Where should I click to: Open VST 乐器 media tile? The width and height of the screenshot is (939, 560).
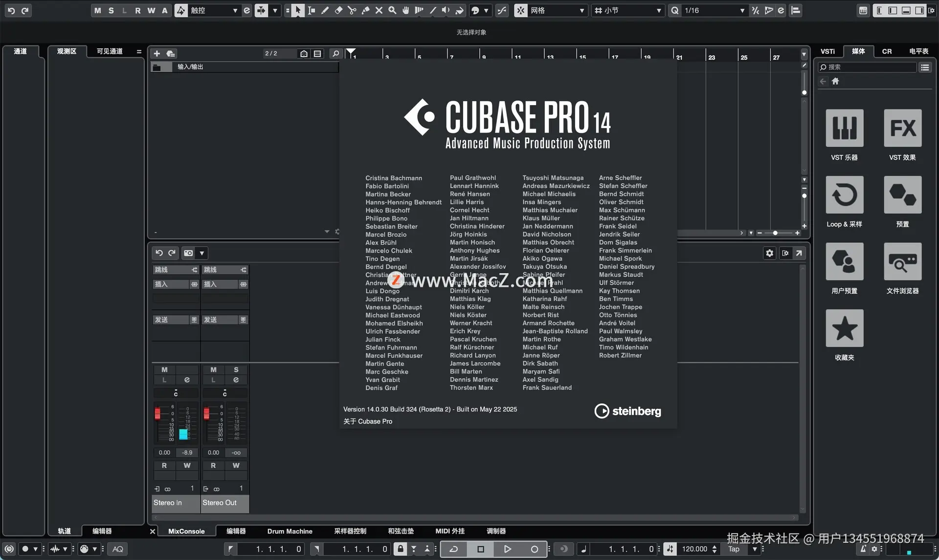pos(844,128)
